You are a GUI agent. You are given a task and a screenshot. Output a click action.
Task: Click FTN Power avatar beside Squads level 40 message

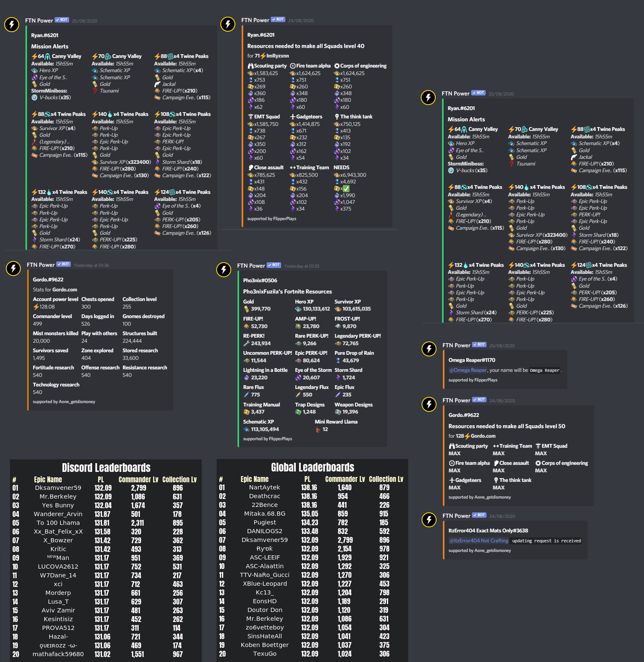click(x=228, y=24)
